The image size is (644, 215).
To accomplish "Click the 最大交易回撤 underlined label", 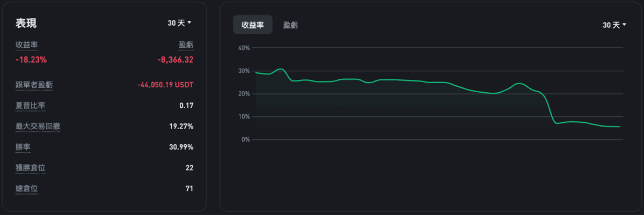I will 38,127.
